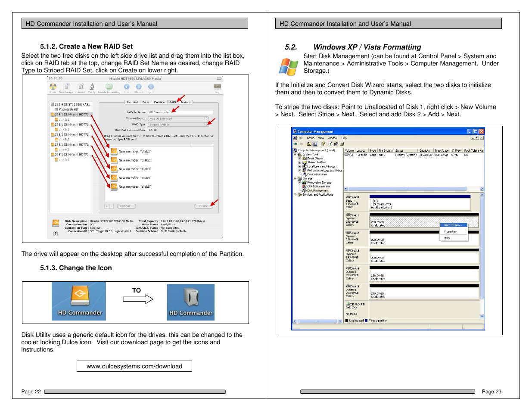Click the Eject toolbar icon
532x411 pixels.
tap(151, 87)
